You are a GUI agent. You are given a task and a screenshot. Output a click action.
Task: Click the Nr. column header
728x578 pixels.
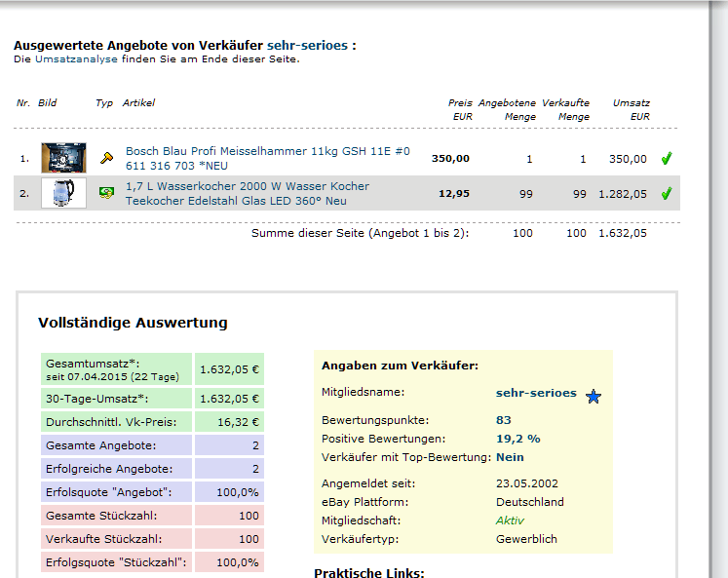pyautogui.click(x=23, y=102)
